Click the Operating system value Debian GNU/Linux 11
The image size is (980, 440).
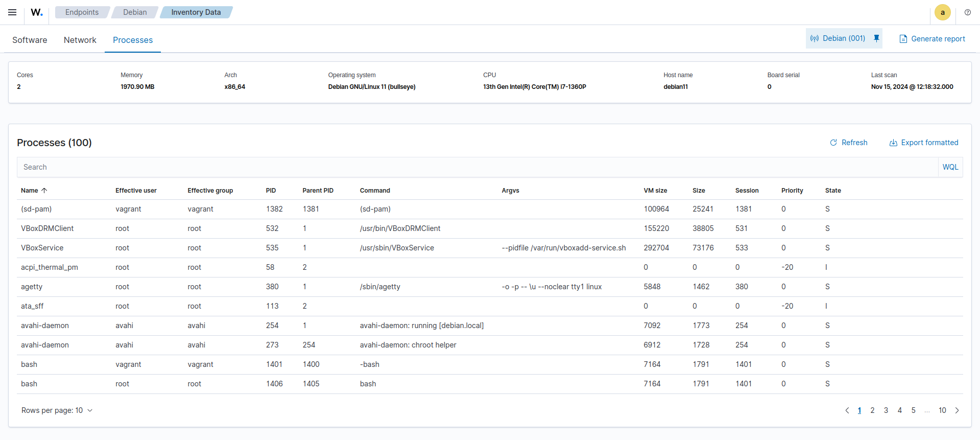(x=372, y=87)
